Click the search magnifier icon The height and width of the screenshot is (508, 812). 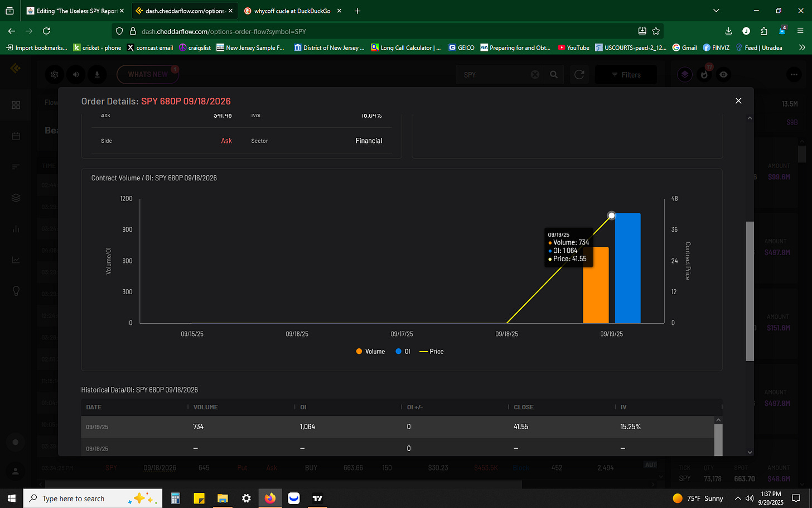coord(554,74)
